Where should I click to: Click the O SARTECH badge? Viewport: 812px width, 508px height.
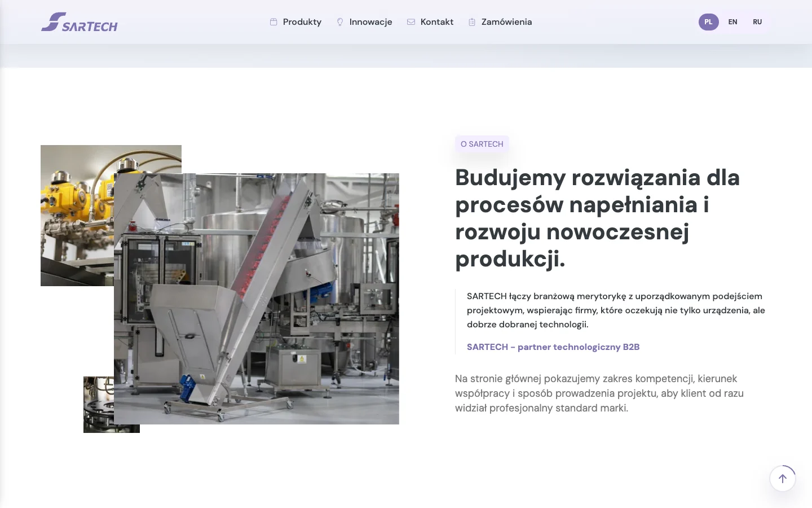(x=482, y=144)
